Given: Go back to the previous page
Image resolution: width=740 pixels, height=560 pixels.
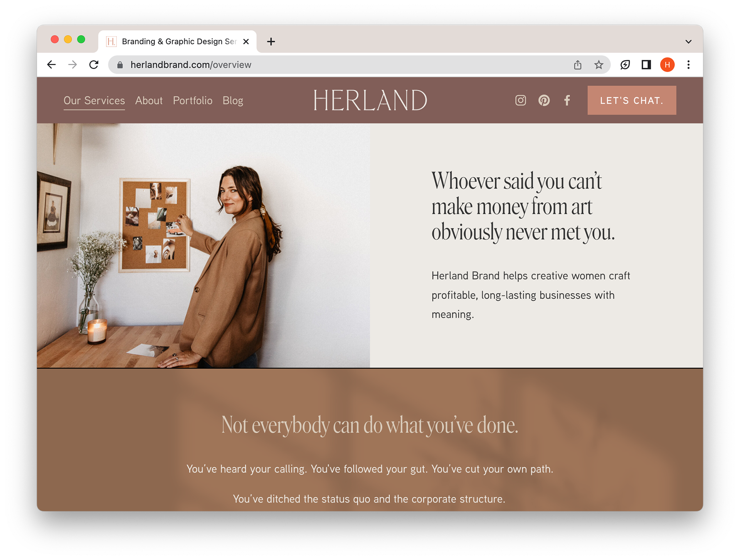Looking at the screenshot, I should coord(51,65).
